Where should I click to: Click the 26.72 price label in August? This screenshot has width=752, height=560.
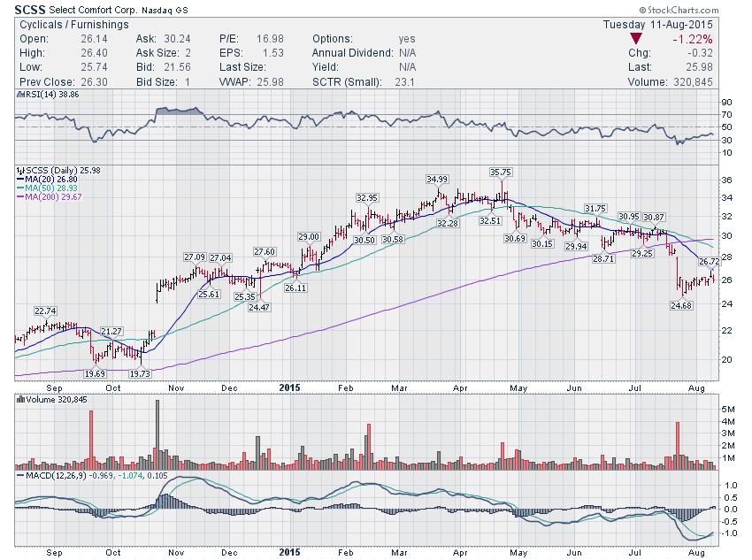[709, 261]
